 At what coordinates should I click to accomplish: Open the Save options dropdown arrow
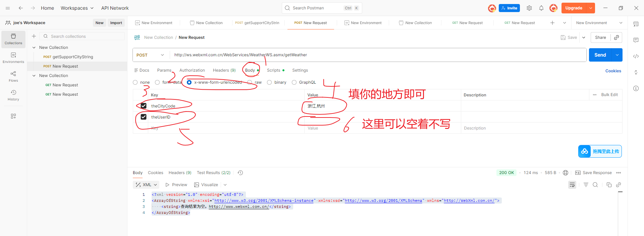click(584, 37)
